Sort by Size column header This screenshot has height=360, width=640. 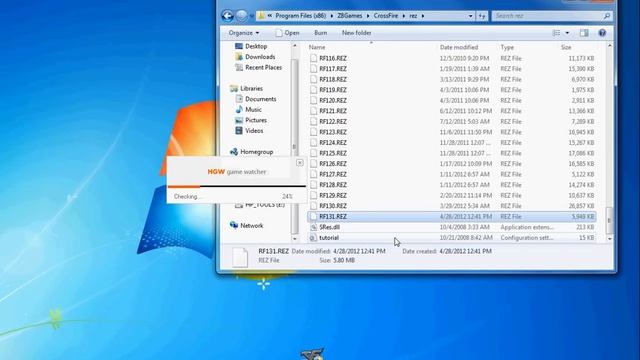coord(566,47)
